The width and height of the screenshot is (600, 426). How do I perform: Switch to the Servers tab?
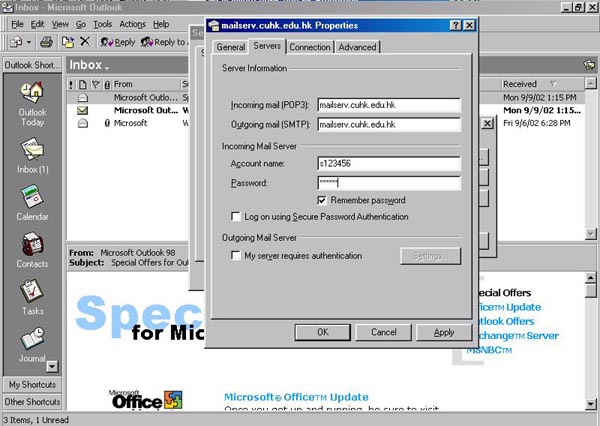(267, 46)
